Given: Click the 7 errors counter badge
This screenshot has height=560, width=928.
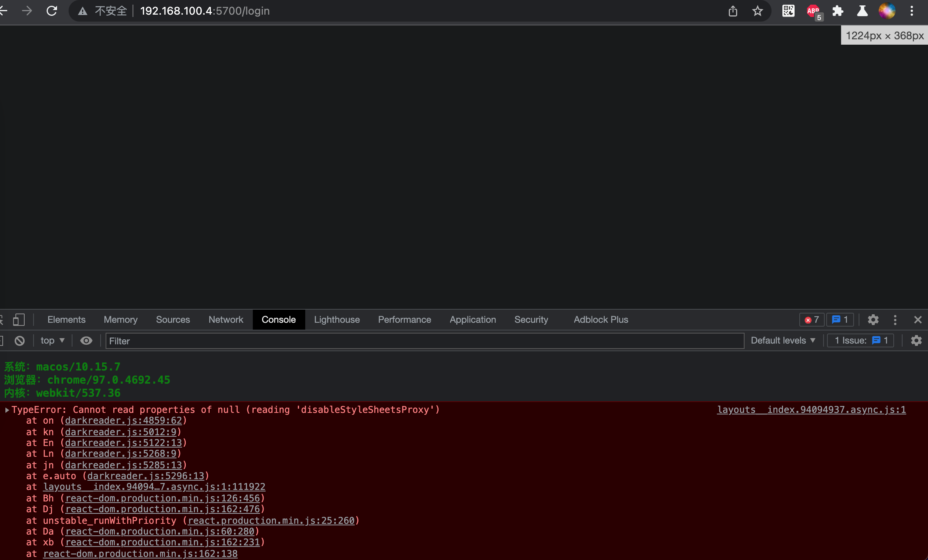Looking at the screenshot, I should coord(812,320).
